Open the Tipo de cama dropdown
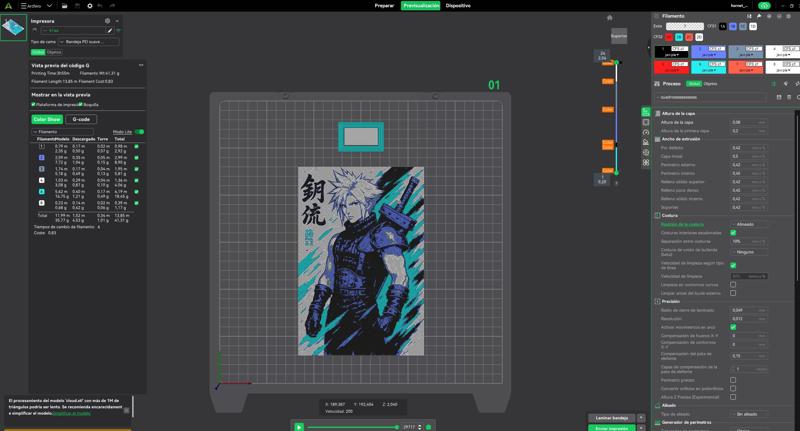The width and height of the screenshot is (800, 431). point(89,42)
